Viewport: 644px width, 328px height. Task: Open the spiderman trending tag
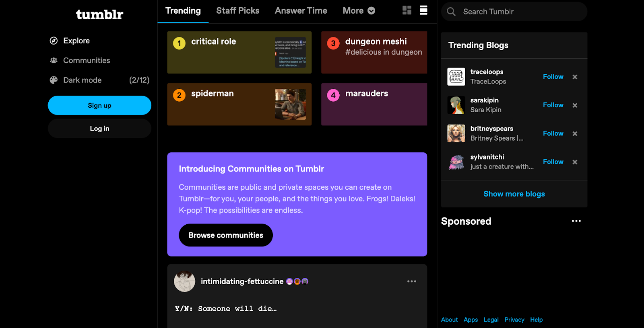point(239,104)
